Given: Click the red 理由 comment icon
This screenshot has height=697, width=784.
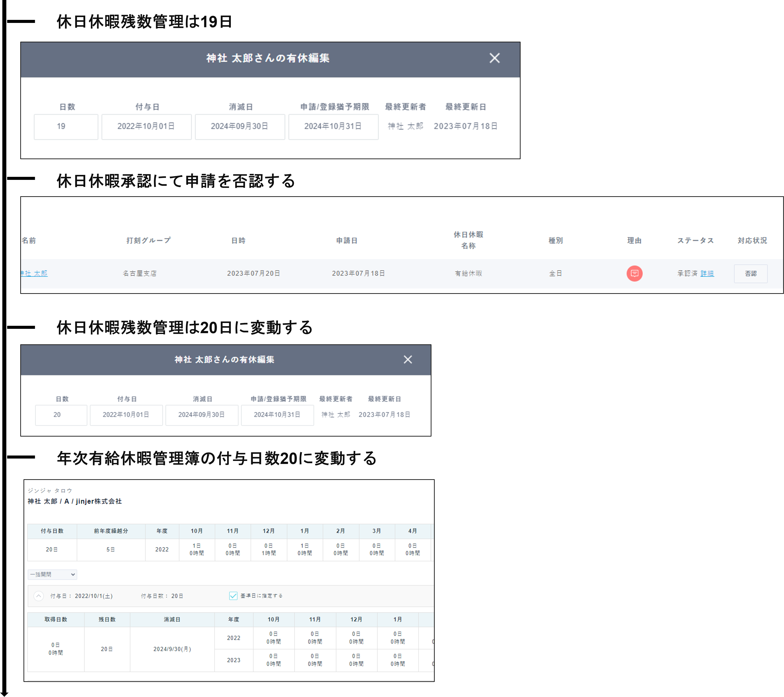Looking at the screenshot, I should [x=634, y=273].
